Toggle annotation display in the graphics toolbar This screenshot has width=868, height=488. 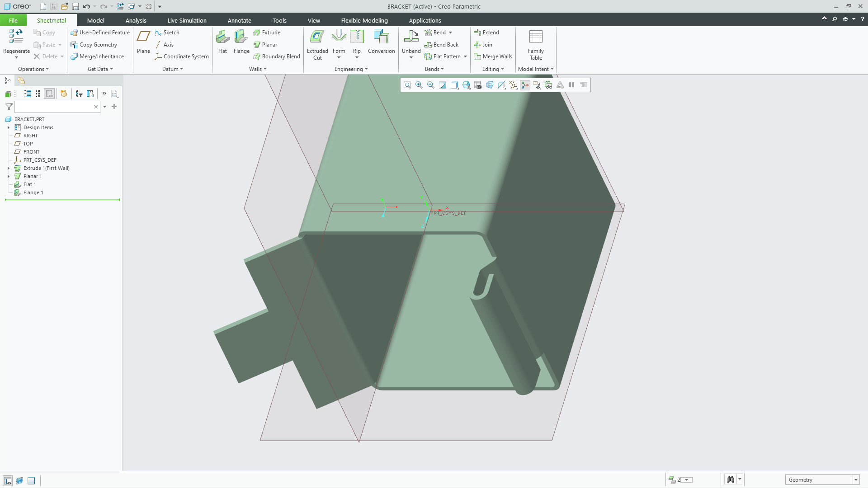pos(537,85)
